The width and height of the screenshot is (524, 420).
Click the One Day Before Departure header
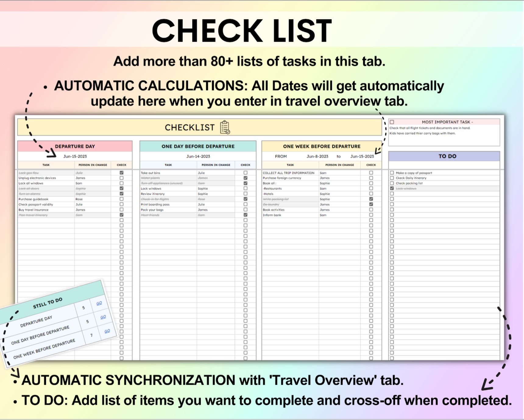pyautogui.click(x=198, y=146)
